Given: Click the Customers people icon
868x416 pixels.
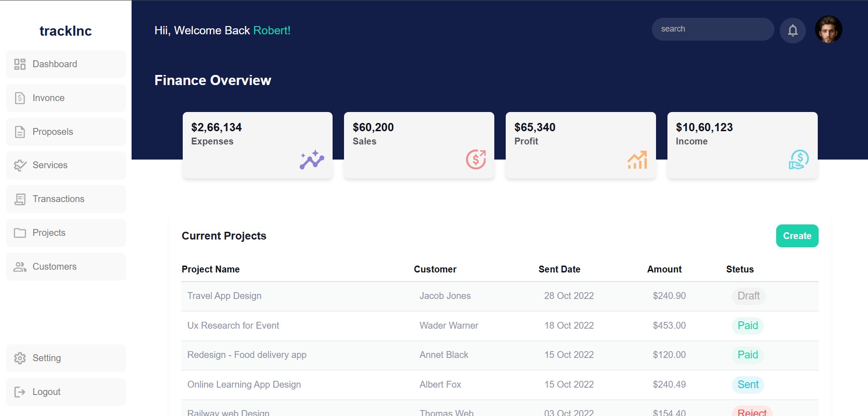Looking at the screenshot, I should (20, 267).
